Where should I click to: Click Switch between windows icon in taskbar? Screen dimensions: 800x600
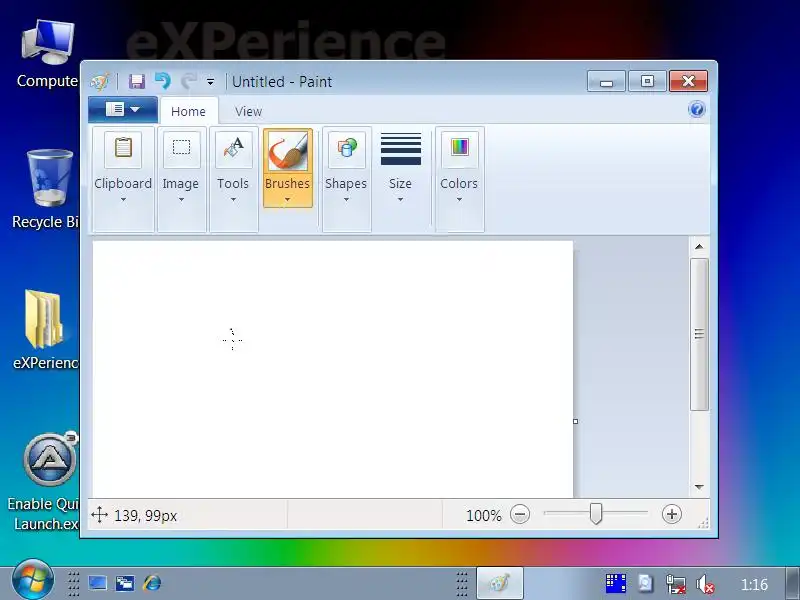(125, 583)
